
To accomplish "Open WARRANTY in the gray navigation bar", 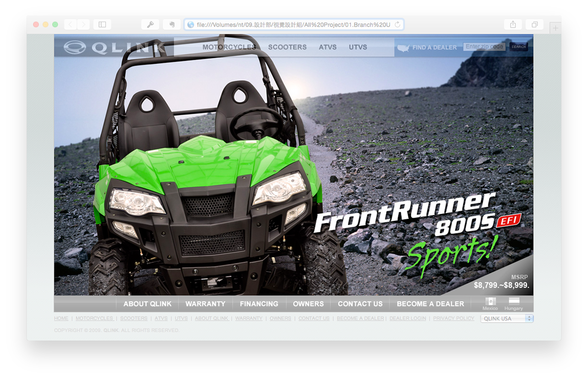I will pyautogui.click(x=205, y=304).
